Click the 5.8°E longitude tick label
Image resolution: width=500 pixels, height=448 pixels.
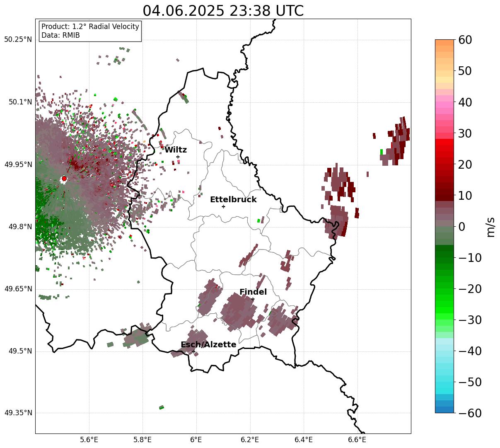tap(143, 440)
